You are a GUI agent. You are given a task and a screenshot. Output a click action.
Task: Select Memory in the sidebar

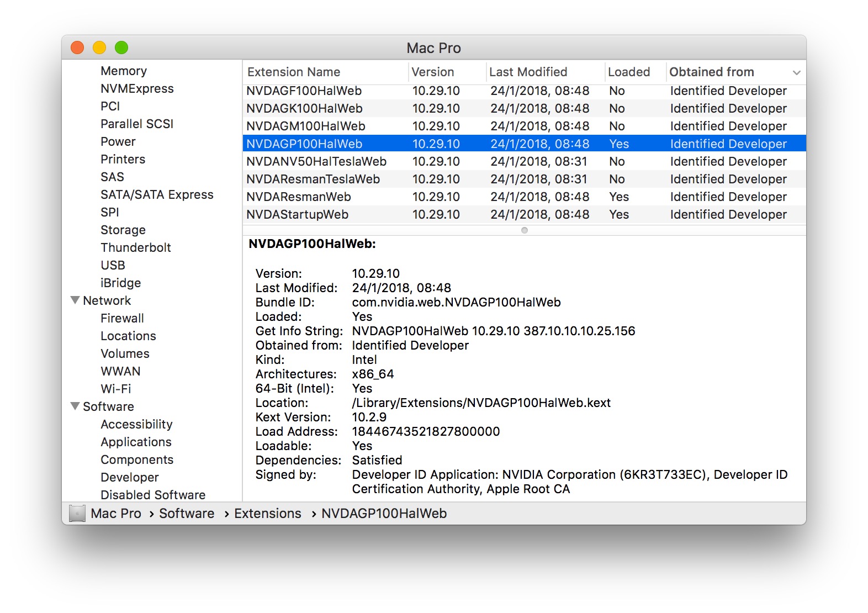[x=124, y=71]
